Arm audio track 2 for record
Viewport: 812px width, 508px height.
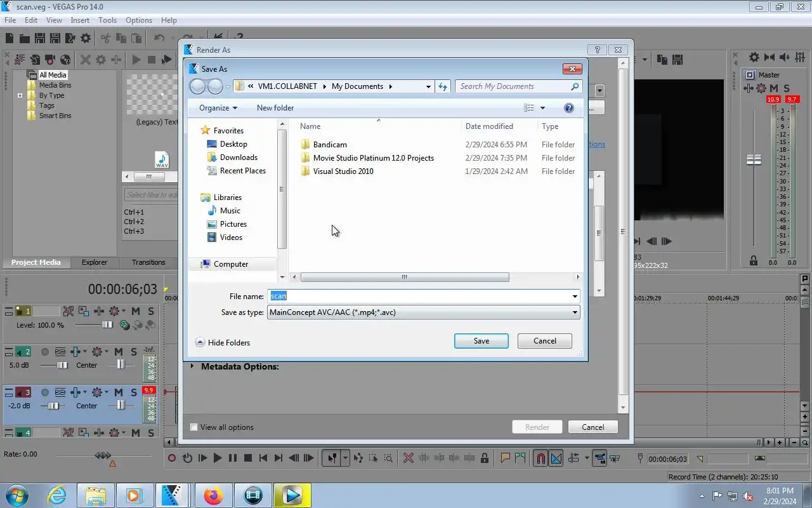[45, 352]
